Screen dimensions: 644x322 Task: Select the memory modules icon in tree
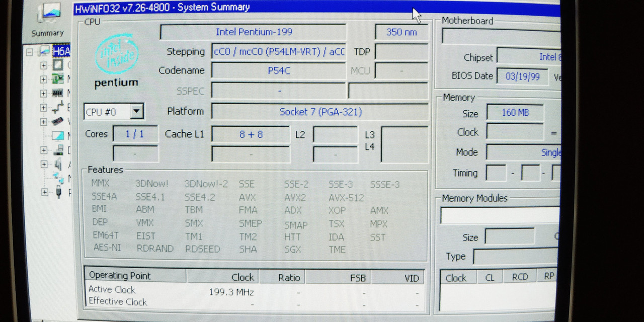(x=58, y=93)
